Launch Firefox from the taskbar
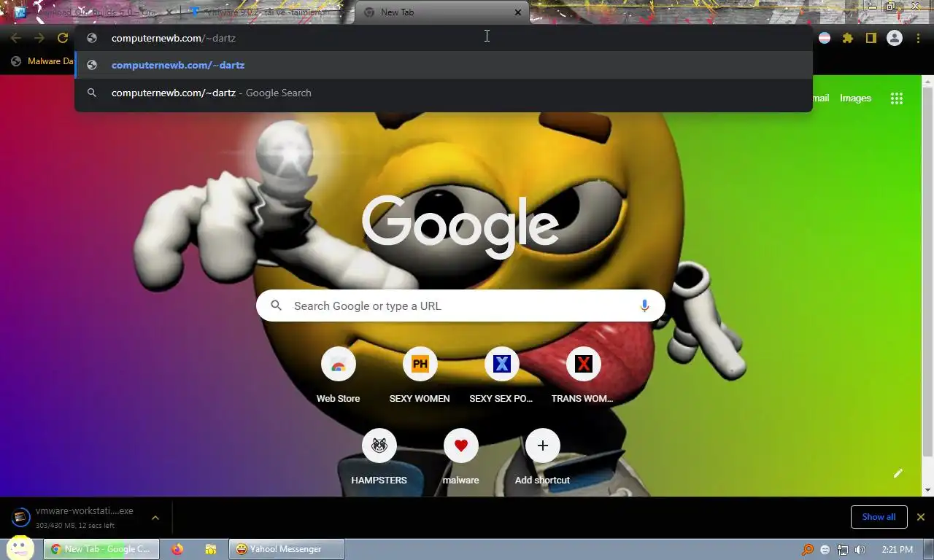The width and height of the screenshot is (934, 560). click(x=177, y=549)
